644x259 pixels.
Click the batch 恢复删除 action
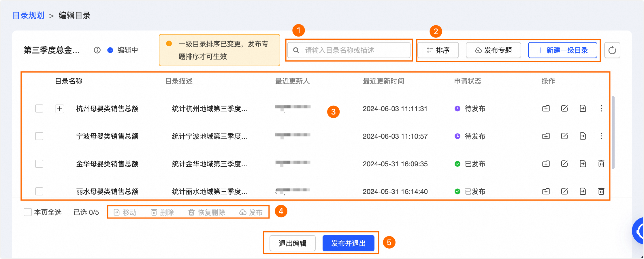[x=207, y=212]
